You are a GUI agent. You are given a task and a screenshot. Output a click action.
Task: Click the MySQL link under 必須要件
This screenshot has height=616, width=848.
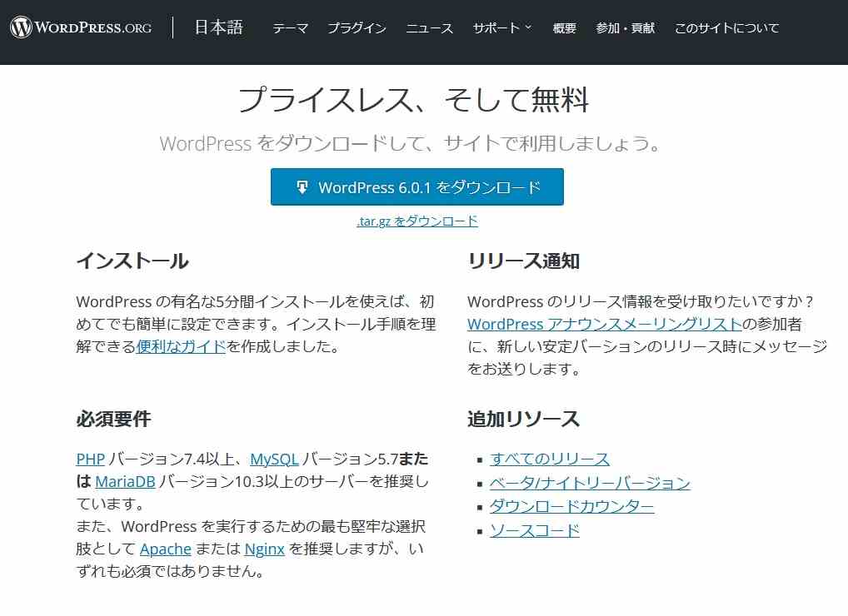click(274, 459)
